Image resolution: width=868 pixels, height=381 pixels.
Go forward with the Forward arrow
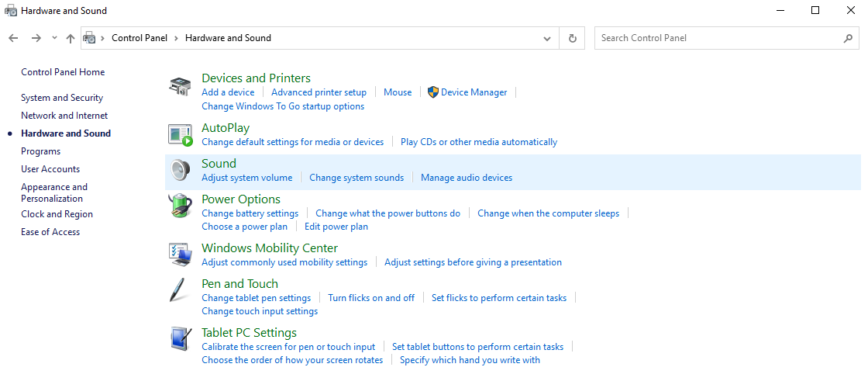point(36,38)
